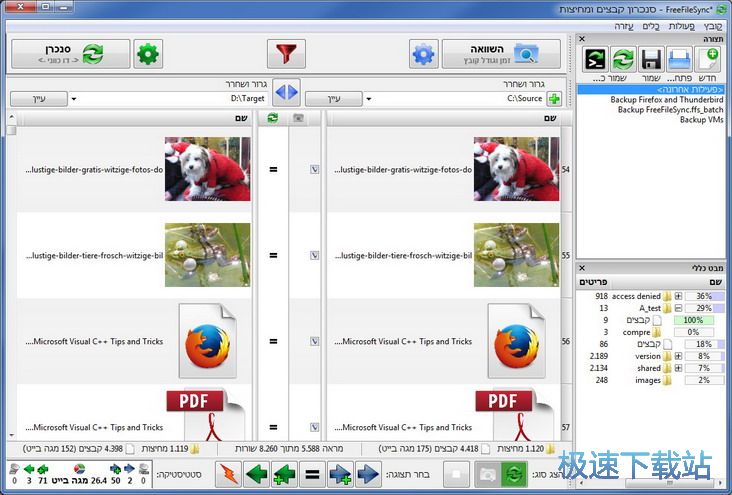Swap sides using the blue arrows icon
Image resolution: width=732 pixels, height=495 pixels.
point(287,92)
